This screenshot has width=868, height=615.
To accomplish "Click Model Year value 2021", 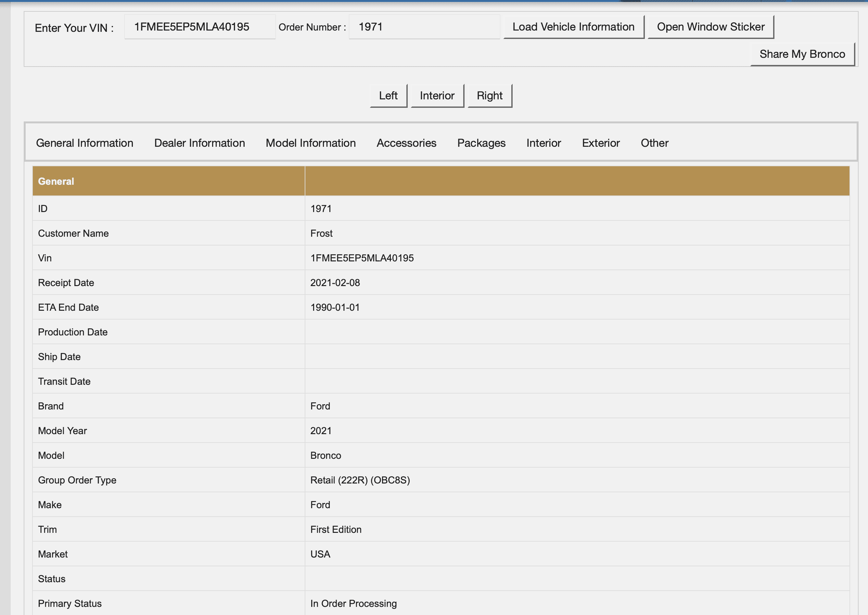I will pyautogui.click(x=321, y=431).
